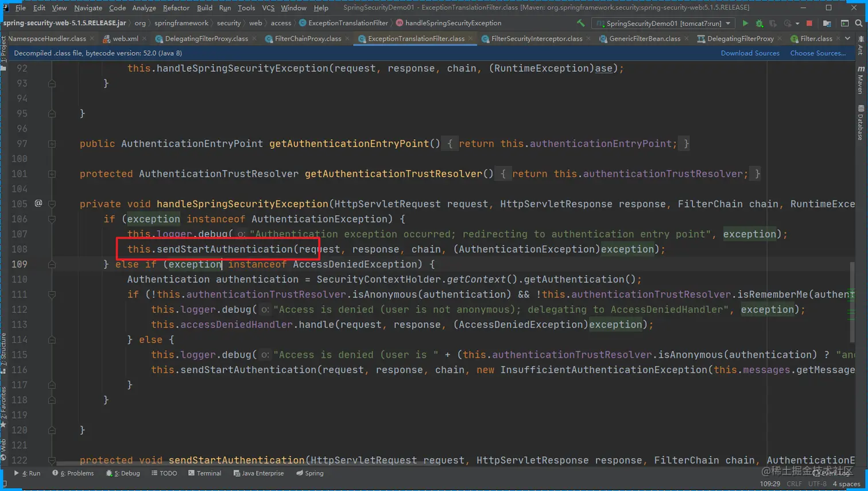Open the Java Enterprise tool window
The image size is (868, 491).
tap(258, 473)
